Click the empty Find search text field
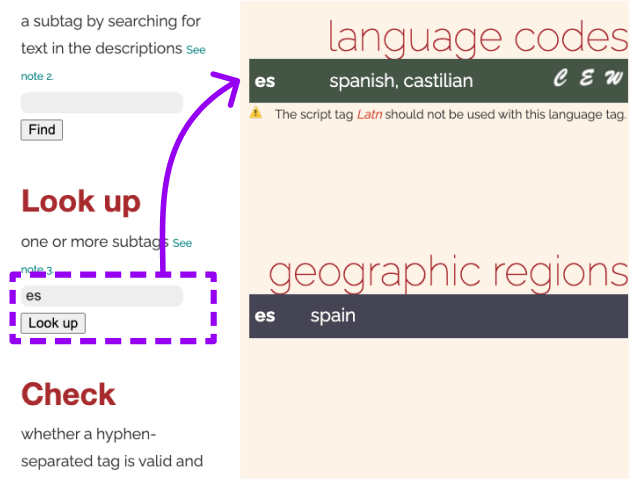Screen dimensions: 640x481 (102, 102)
